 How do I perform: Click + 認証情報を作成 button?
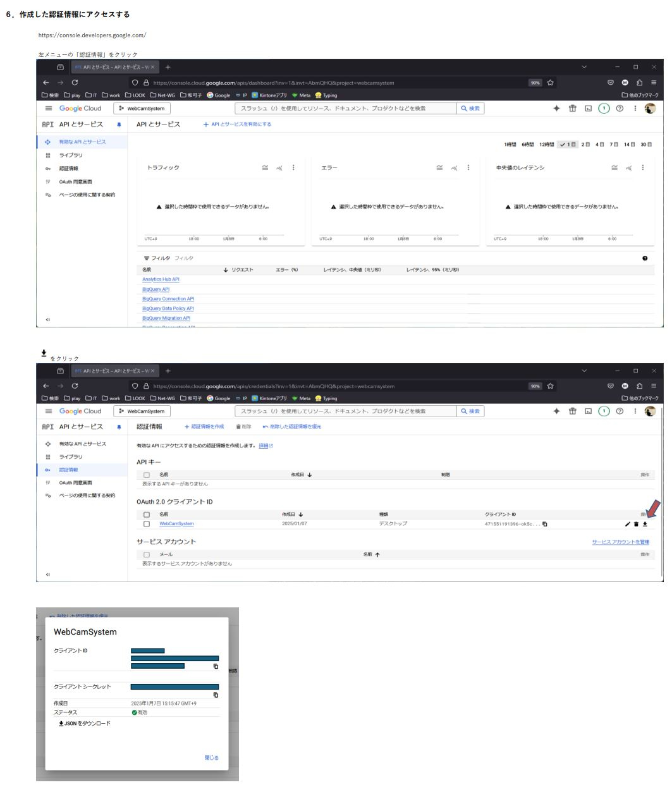pyautogui.click(x=204, y=427)
